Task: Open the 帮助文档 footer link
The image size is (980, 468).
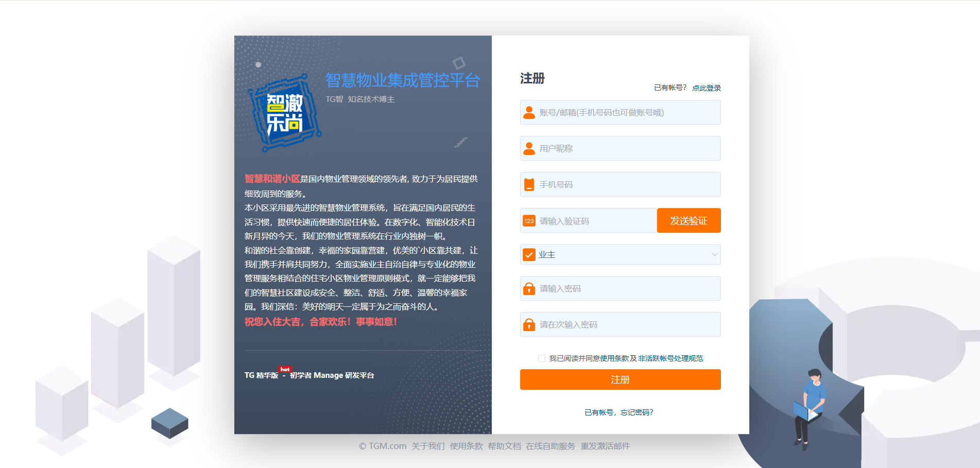Action: tap(504, 446)
